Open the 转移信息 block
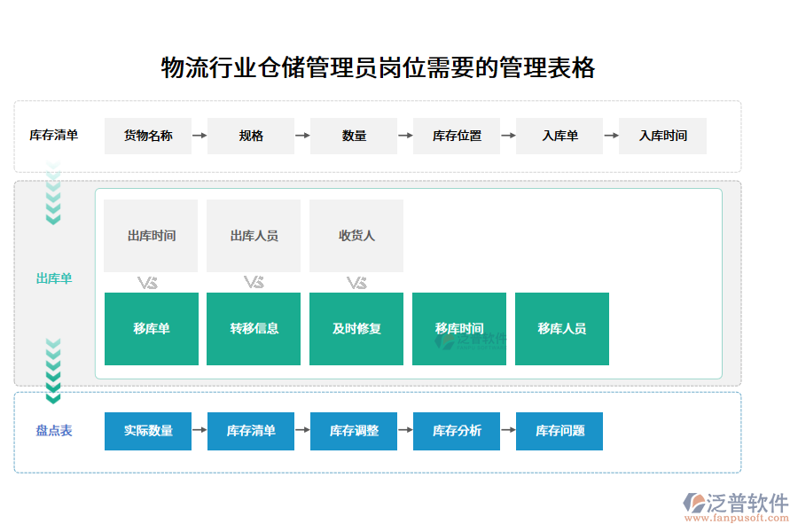Image resolution: width=798 pixels, height=532 pixels. click(254, 328)
